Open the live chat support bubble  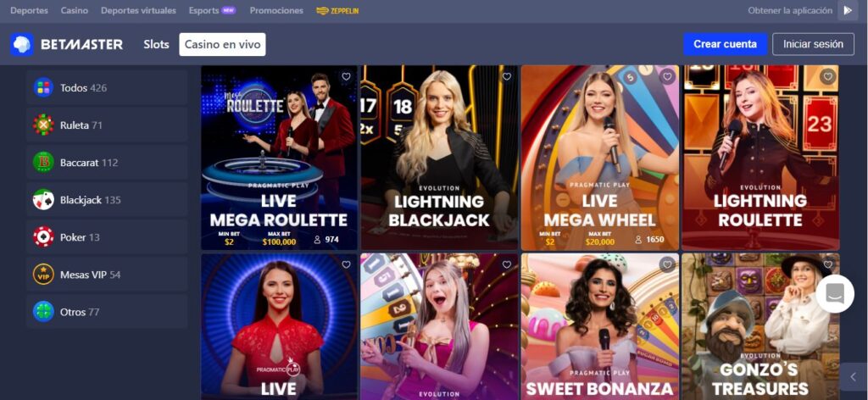coord(835,294)
